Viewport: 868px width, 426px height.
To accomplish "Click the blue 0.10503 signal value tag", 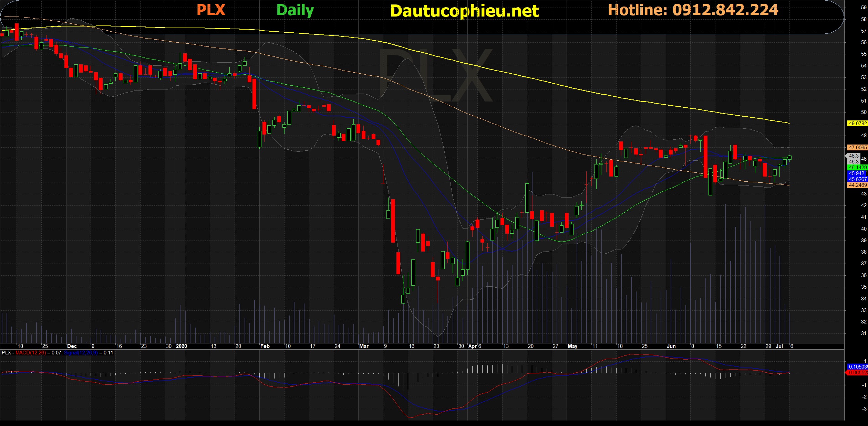I will click(857, 367).
